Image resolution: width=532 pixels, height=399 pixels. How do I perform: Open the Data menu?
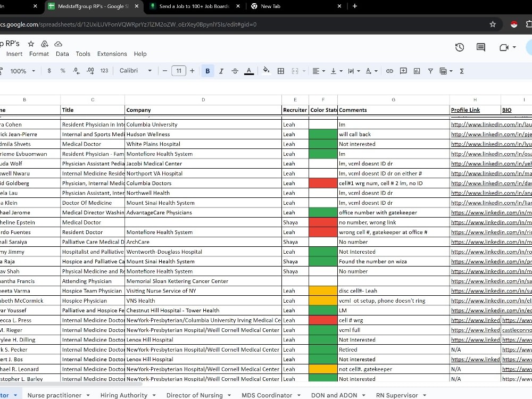(62, 54)
